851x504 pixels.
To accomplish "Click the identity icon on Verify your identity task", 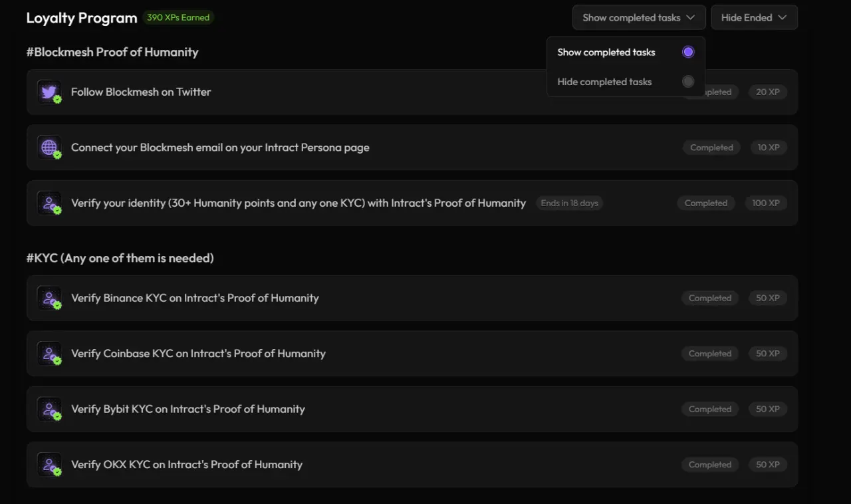I will tap(49, 203).
